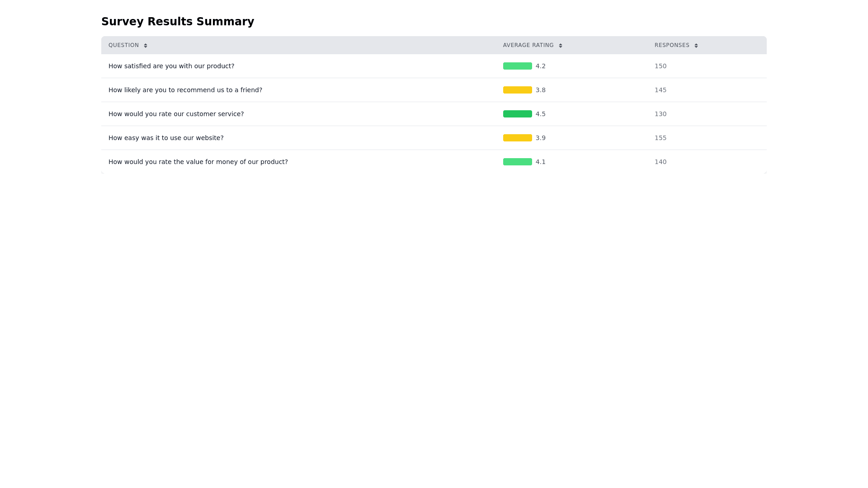Select the product satisfaction question row

pos(171,66)
